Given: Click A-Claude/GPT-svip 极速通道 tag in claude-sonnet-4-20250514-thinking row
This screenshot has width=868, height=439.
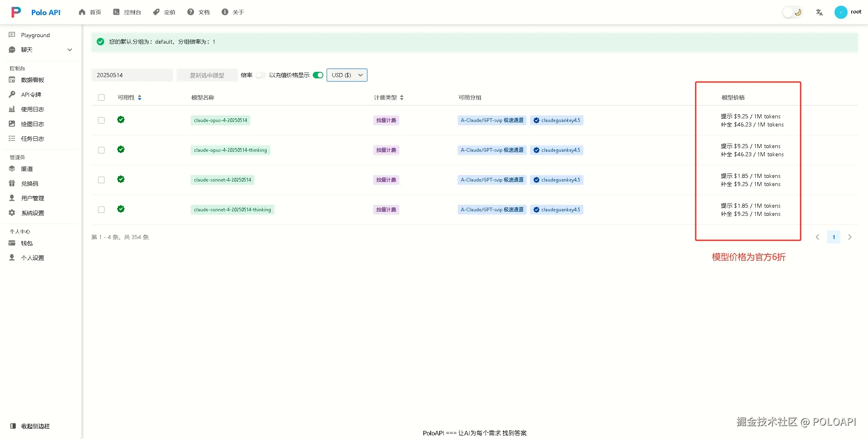Looking at the screenshot, I should [492, 210].
